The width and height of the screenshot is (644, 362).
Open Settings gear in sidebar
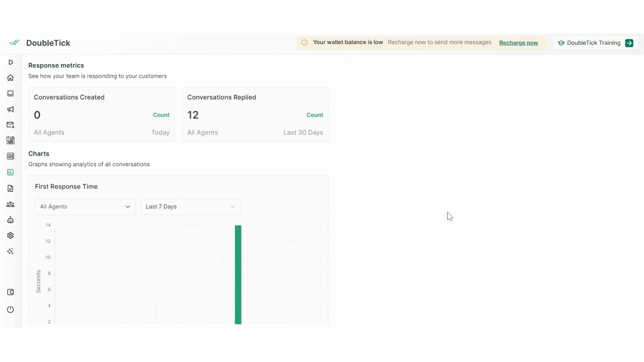coord(10,235)
